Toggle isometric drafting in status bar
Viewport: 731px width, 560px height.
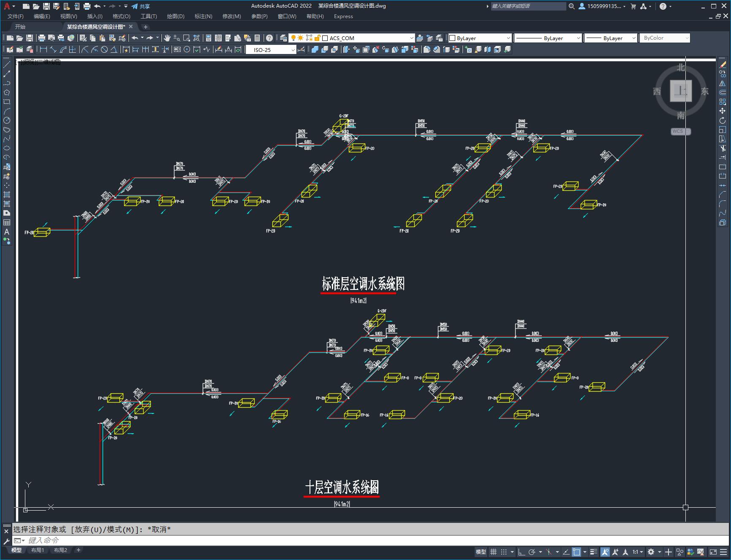pyautogui.click(x=549, y=552)
